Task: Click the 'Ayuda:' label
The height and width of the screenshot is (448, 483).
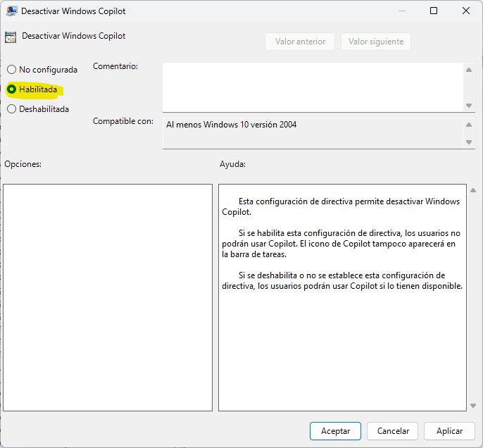Action: (232, 164)
